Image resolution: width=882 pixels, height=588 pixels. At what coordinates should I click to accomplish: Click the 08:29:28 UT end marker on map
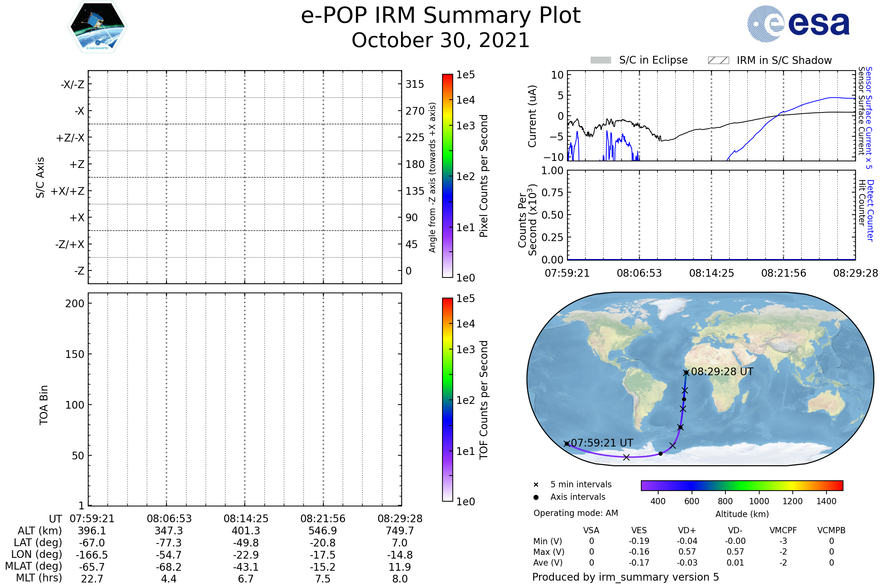click(686, 373)
